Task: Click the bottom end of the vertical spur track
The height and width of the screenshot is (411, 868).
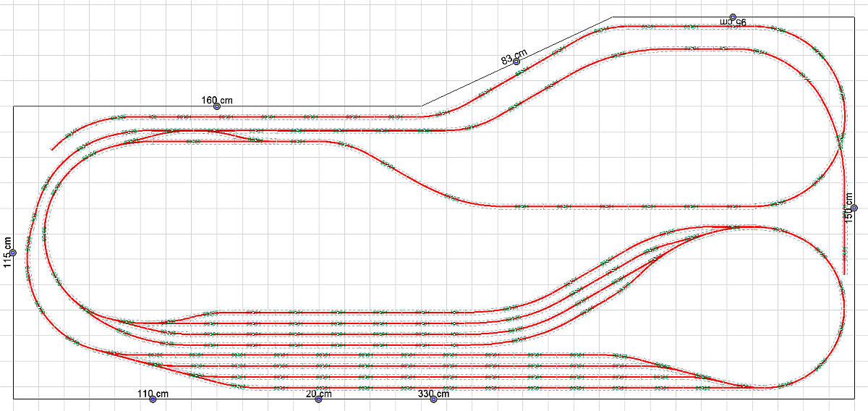Action: 844,271
